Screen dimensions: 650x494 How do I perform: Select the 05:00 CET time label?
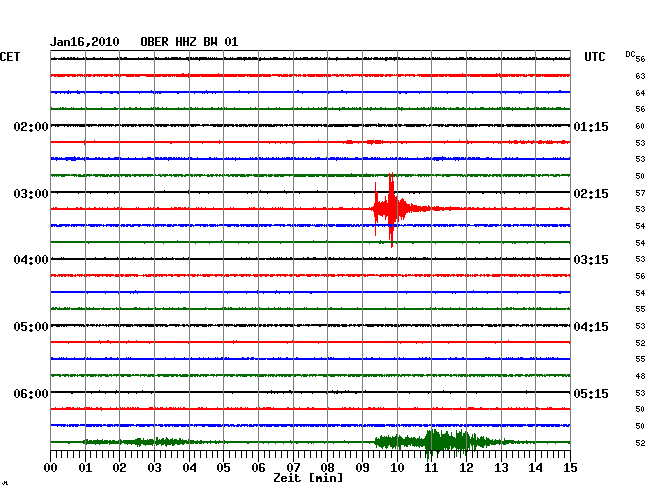31,327
